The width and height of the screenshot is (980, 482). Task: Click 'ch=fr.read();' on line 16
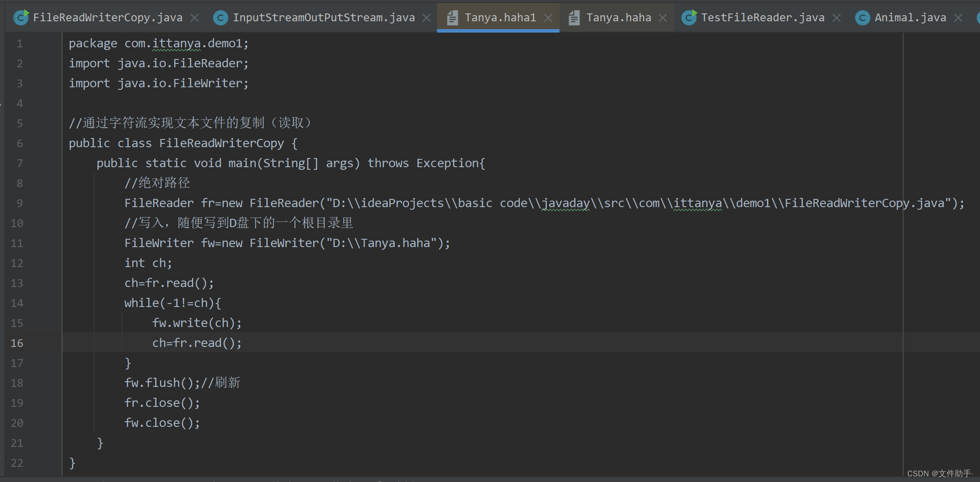pos(197,343)
